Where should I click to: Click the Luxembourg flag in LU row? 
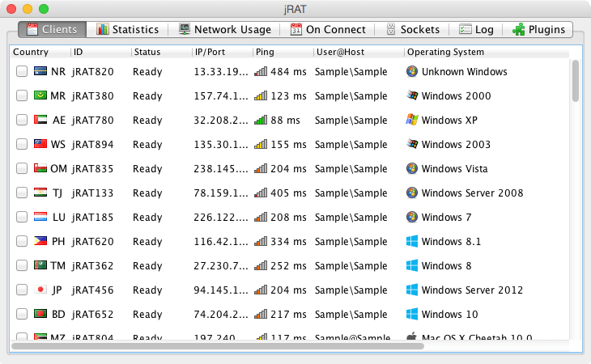click(x=40, y=218)
